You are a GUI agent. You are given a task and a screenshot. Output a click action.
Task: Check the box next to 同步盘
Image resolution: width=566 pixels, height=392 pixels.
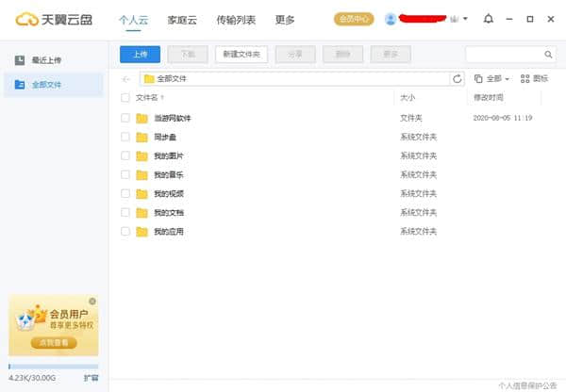pyautogui.click(x=125, y=137)
